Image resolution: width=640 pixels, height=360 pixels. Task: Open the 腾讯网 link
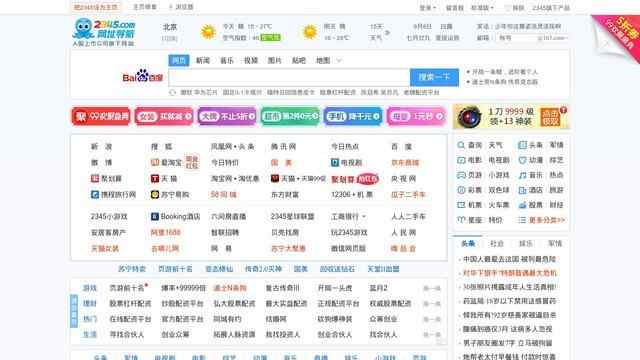click(x=283, y=147)
